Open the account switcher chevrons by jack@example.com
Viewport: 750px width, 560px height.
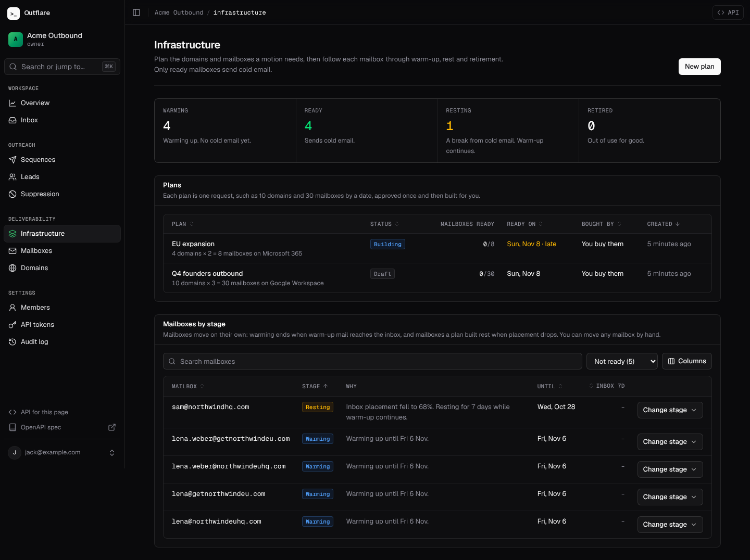112,453
